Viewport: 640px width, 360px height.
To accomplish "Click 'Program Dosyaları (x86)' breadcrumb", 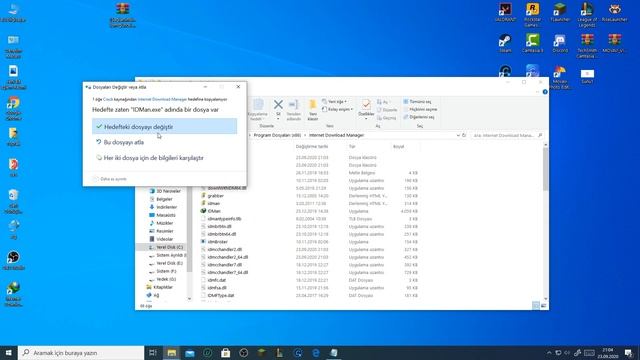I will click(277, 135).
